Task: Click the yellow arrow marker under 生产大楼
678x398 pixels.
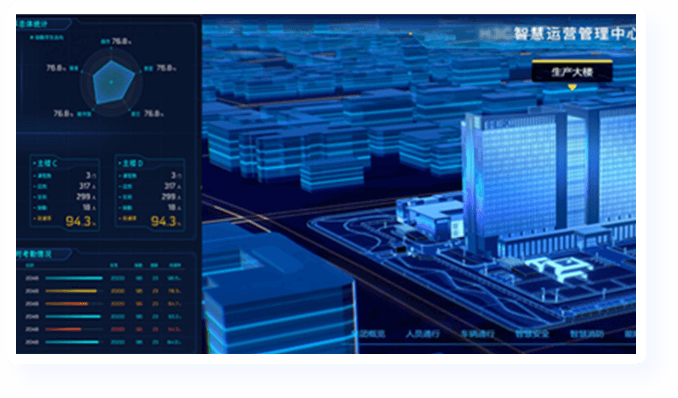Action: [x=572, y=87]
